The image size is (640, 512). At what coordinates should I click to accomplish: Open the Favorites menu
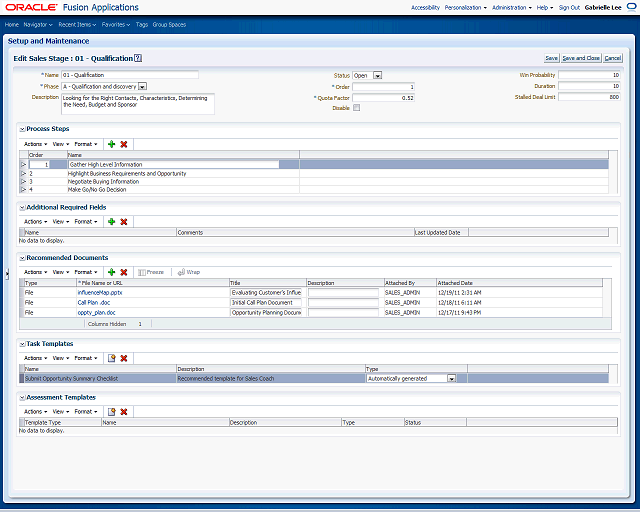pyautogui.click(x=116, y=24)
